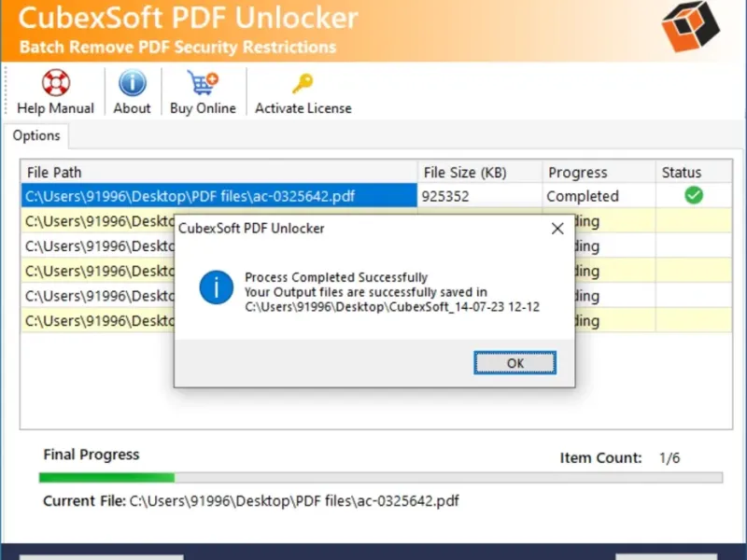
Task: Click the About info icon
Action: (x=132, y=83)
